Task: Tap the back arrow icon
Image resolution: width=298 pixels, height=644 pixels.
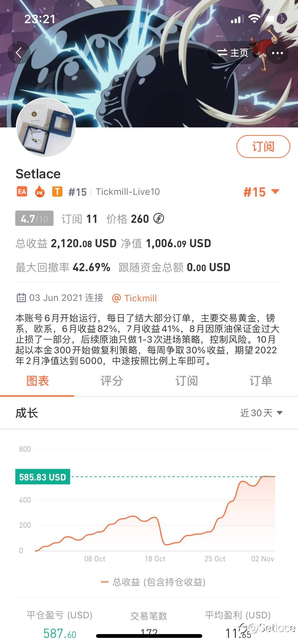Action: [19, 53]
